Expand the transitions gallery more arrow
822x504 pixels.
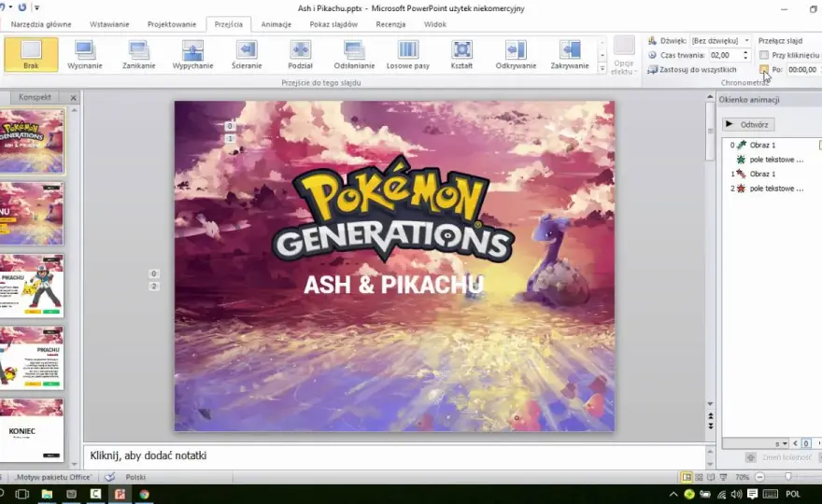pos(602,69)
